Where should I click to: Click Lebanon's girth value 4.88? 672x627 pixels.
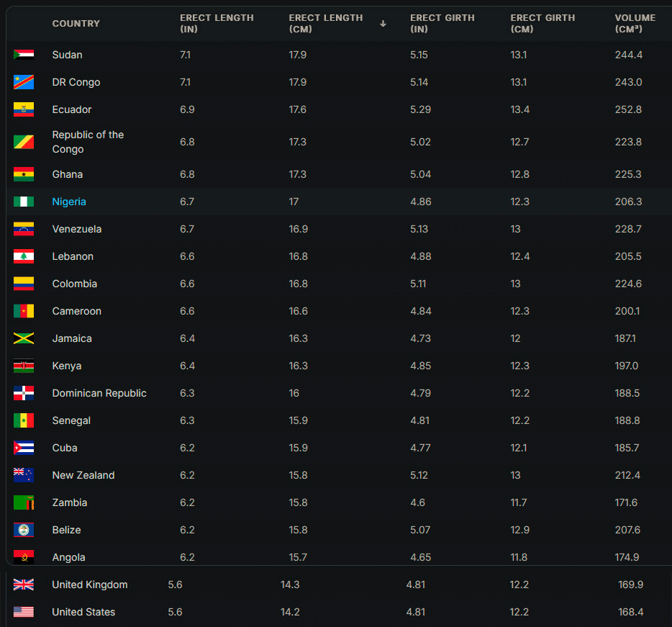[421, 256]
